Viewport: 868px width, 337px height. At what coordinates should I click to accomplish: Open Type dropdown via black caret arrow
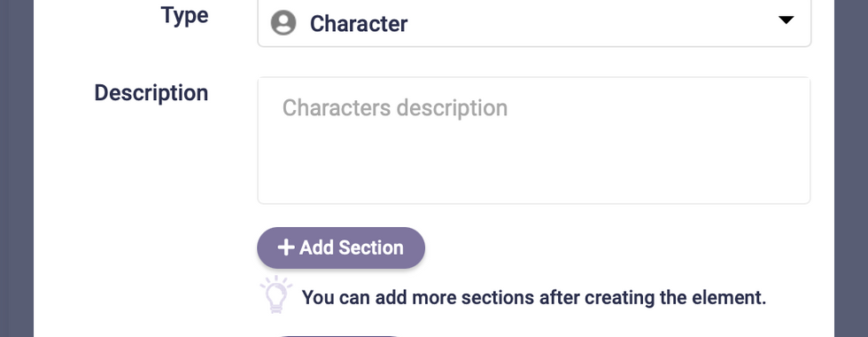[x=787, y=20]
